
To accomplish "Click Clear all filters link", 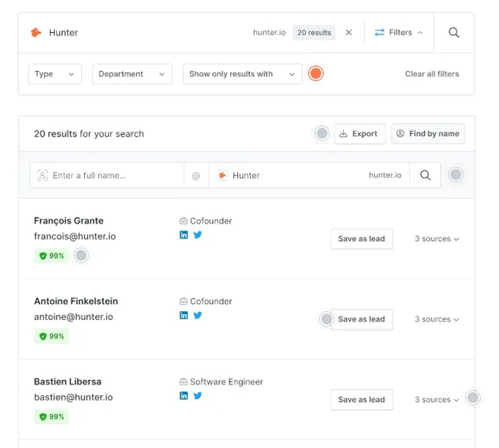I will point(432,74).
